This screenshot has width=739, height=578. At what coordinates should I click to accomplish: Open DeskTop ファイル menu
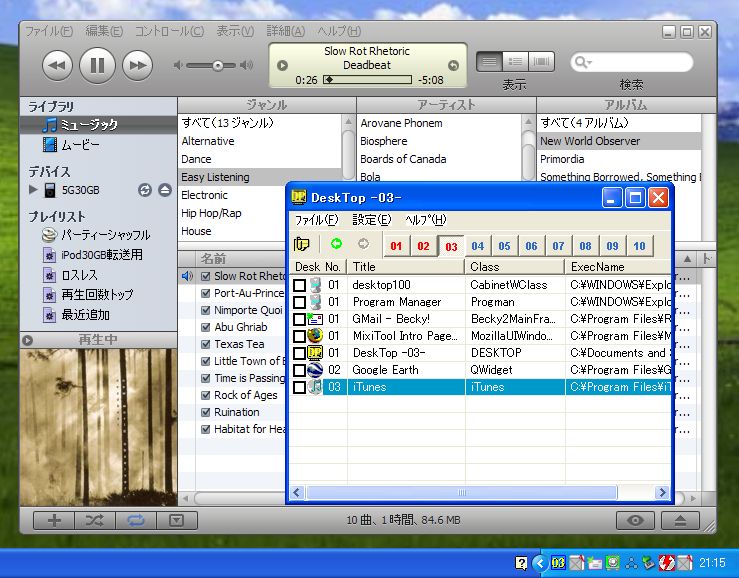317,220
